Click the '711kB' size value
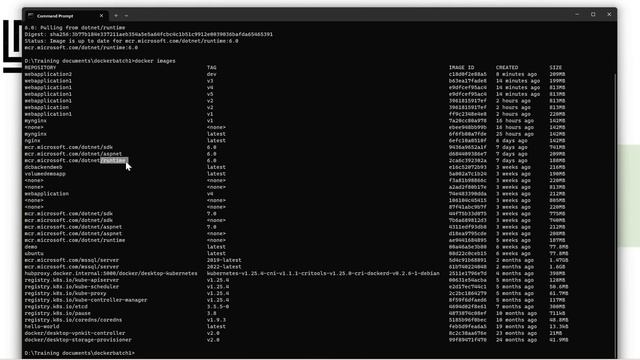640x360 pixels. 557,313
